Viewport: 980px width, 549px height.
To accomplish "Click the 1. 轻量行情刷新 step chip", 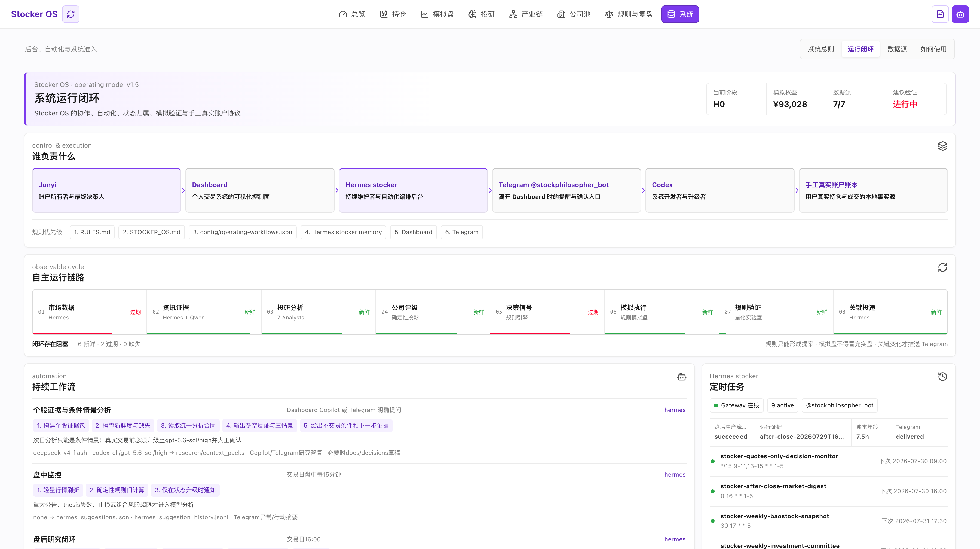I will click(58, 490).
